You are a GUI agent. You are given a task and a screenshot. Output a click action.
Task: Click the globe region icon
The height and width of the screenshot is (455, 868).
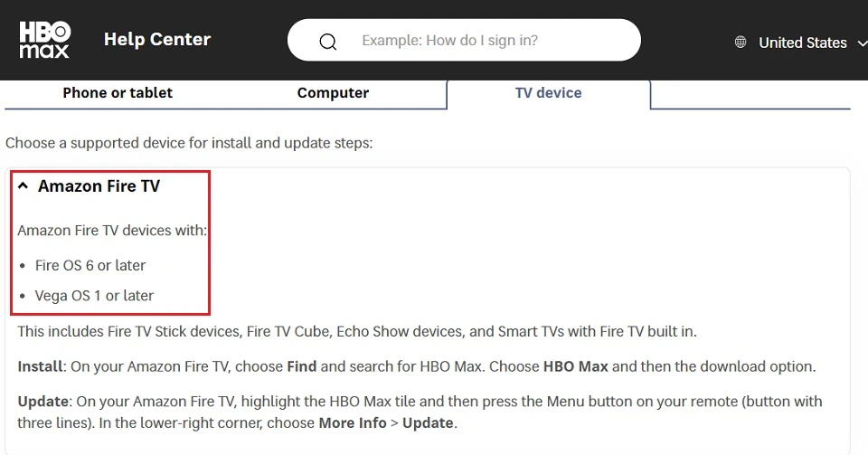coord(741,43)
